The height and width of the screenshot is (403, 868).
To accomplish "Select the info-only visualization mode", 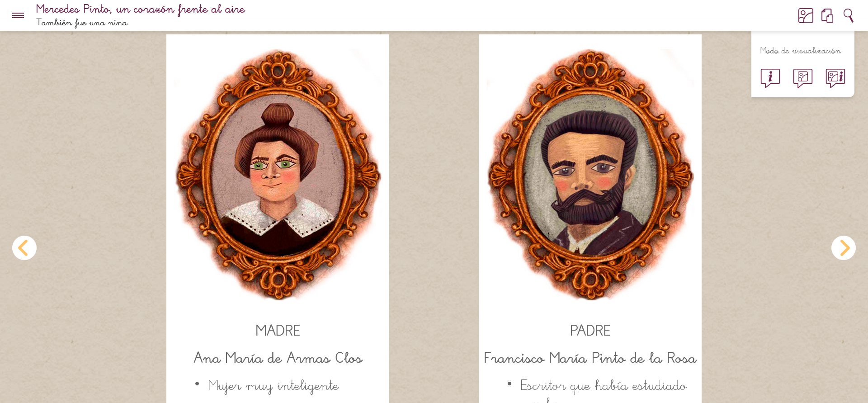I will pos(770,78).
